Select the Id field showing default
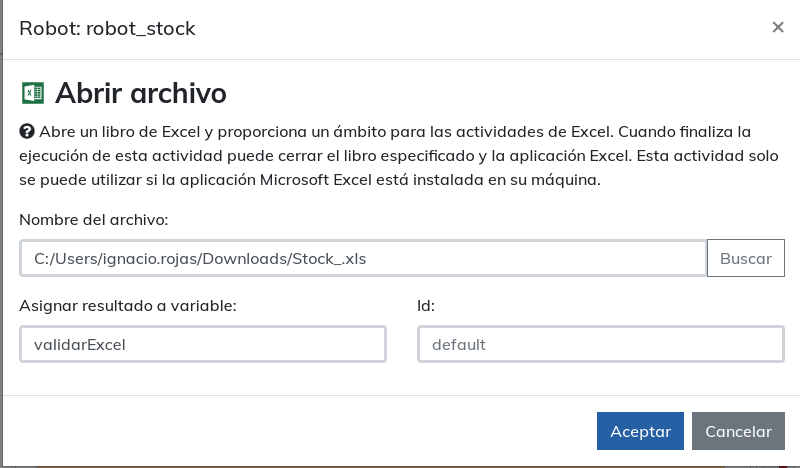Viewport: 800px width, 468px height. point(600,344)
